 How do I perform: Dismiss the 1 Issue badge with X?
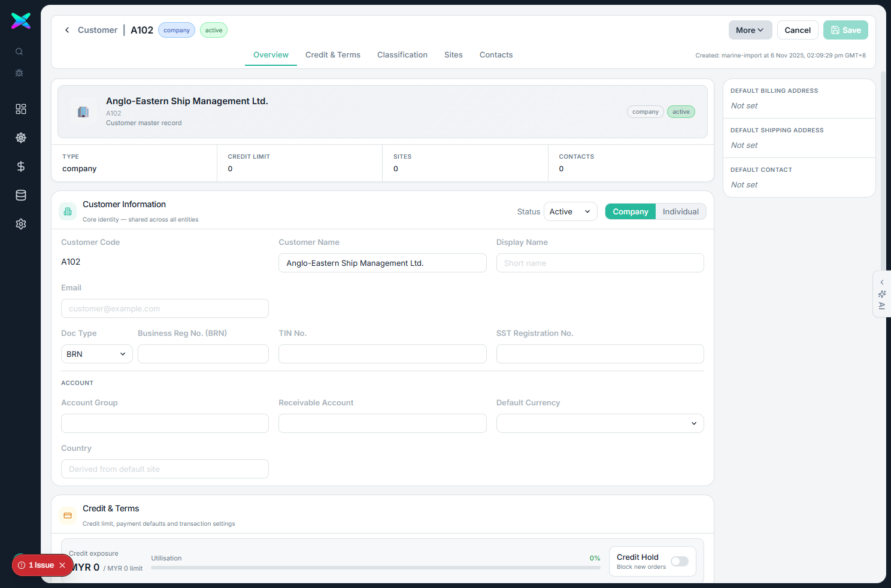point(62,565)
